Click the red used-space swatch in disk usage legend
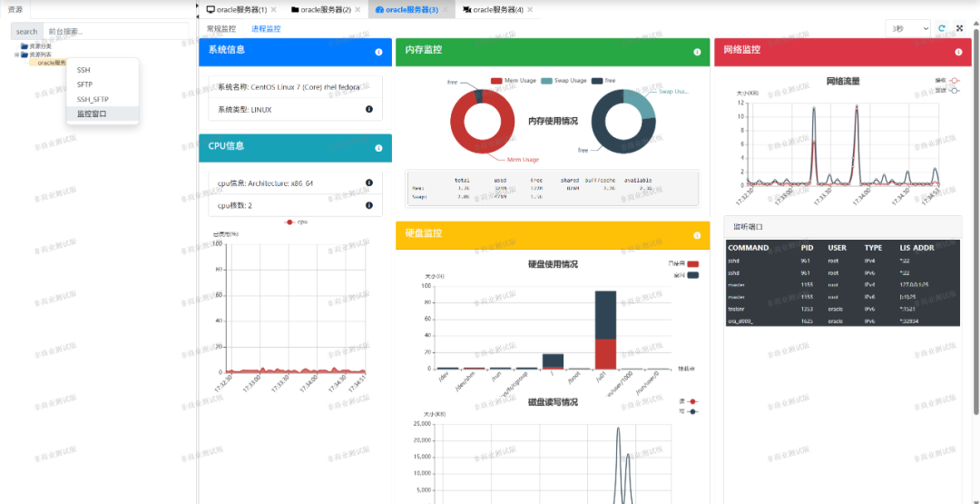 click(x=692, y=264)
